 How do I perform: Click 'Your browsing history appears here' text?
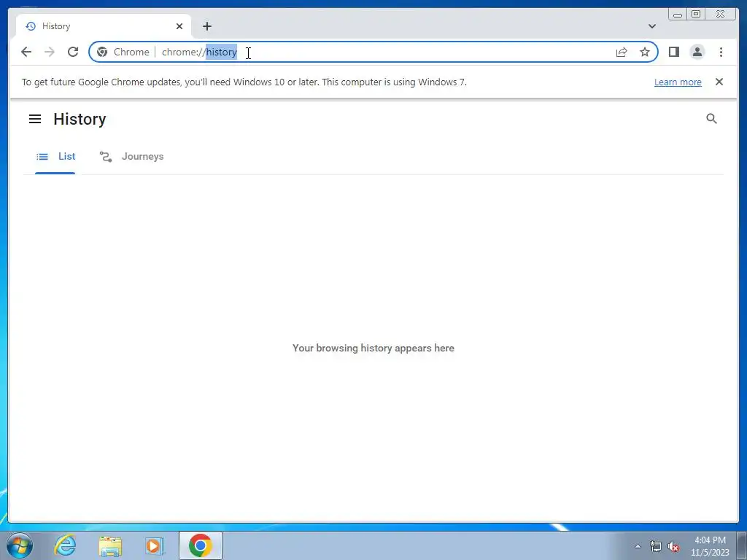[x=373, y=348]
